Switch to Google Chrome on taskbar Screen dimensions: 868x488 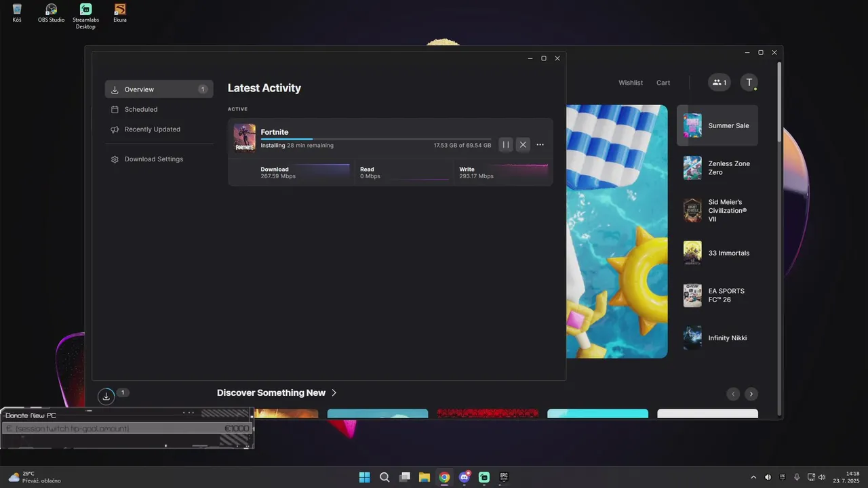pyautogui.click(x=444, y=477)
